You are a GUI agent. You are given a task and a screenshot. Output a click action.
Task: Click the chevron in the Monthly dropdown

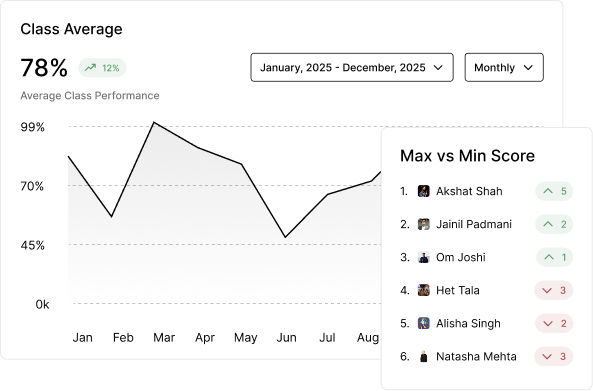(x=528, y=68)
